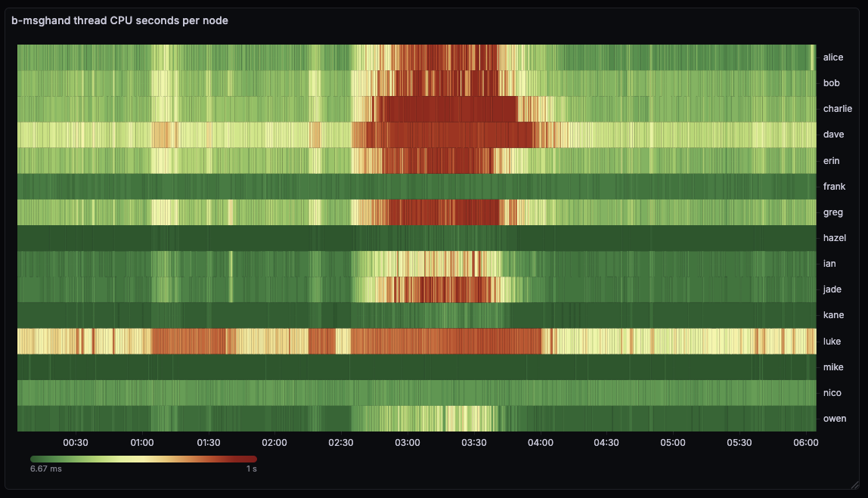Click the kane row in the heatmap
This screenshot has height=498, width=868.
[416, 315]
